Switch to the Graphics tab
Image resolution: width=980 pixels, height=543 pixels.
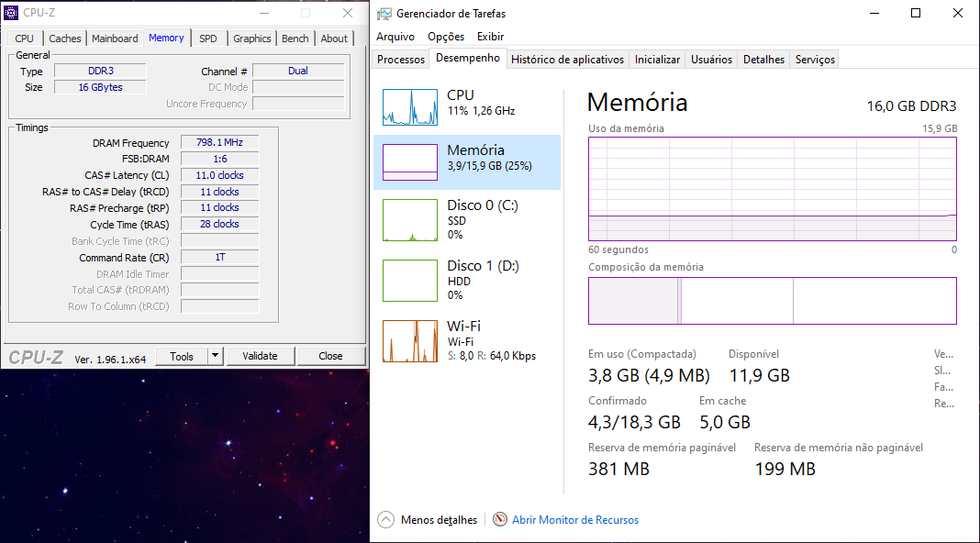(251, 39)
